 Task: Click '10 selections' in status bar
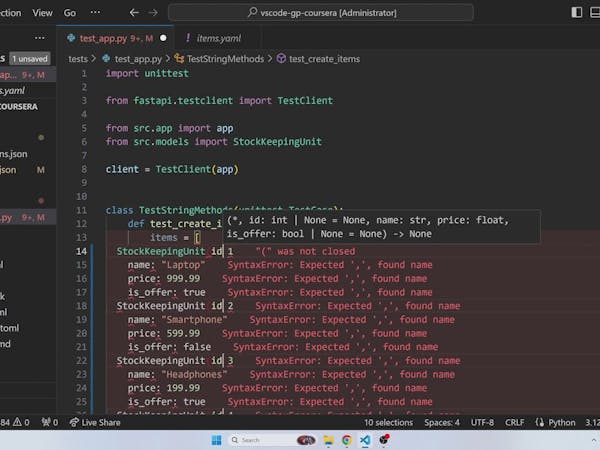pyautogui.click(x=388, y=422)
